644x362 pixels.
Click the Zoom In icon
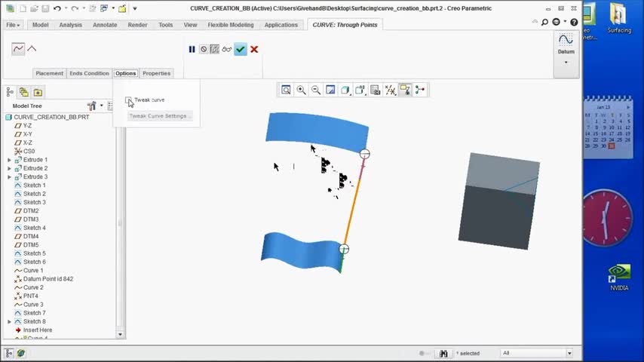(x=301, y=90)
